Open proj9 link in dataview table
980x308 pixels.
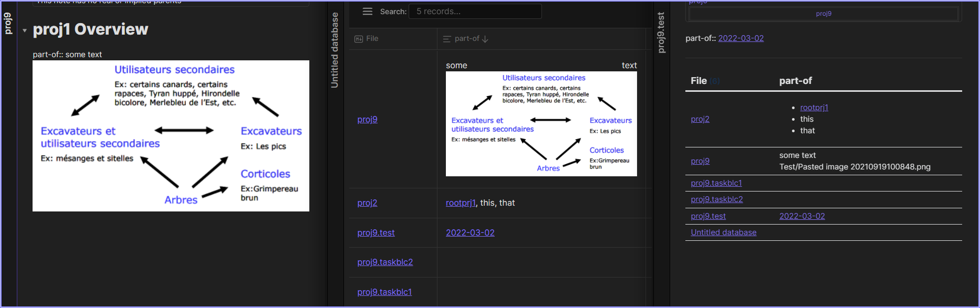coord(700,161)
